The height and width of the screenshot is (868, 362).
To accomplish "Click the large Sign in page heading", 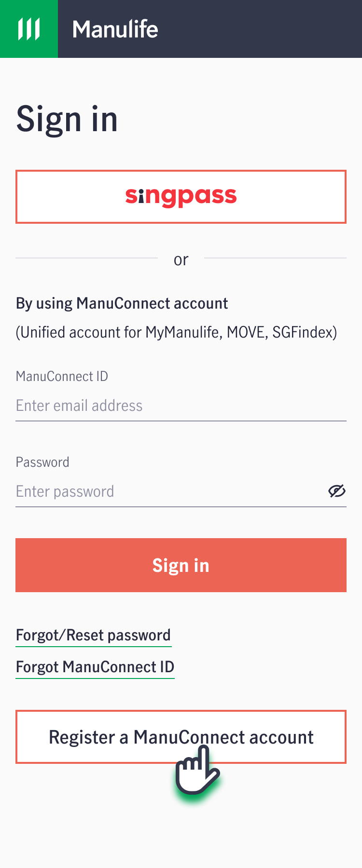I will pos(67,119).
